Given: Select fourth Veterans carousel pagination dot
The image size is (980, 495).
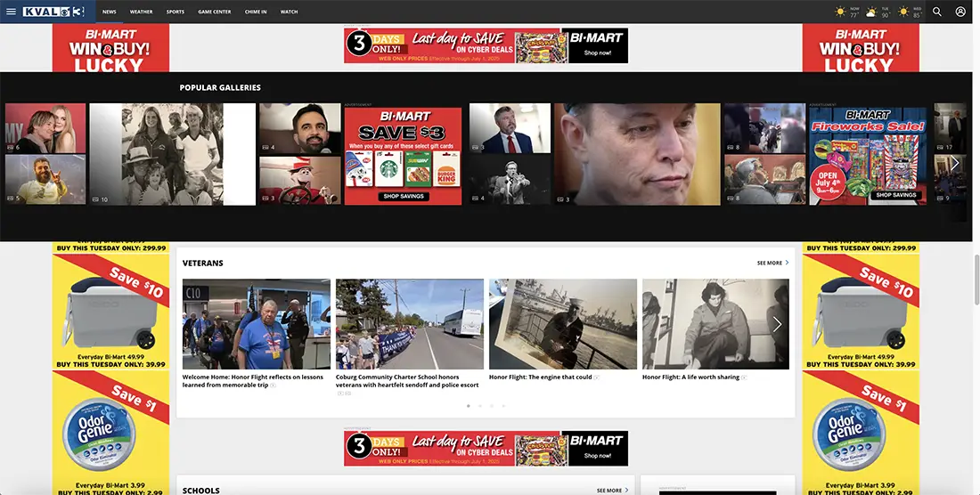Looking at the screenshot, I should coord(503,406).
